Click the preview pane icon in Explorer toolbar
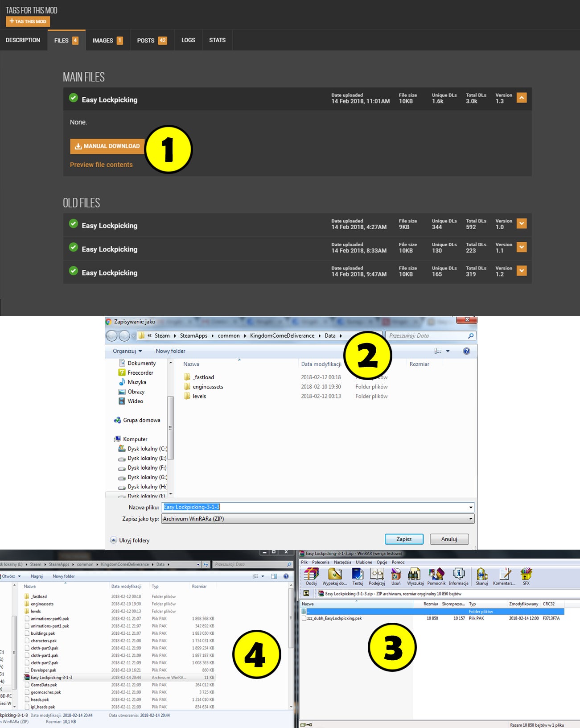The width and height of the screenshot is (580, 728). (274, 576)
